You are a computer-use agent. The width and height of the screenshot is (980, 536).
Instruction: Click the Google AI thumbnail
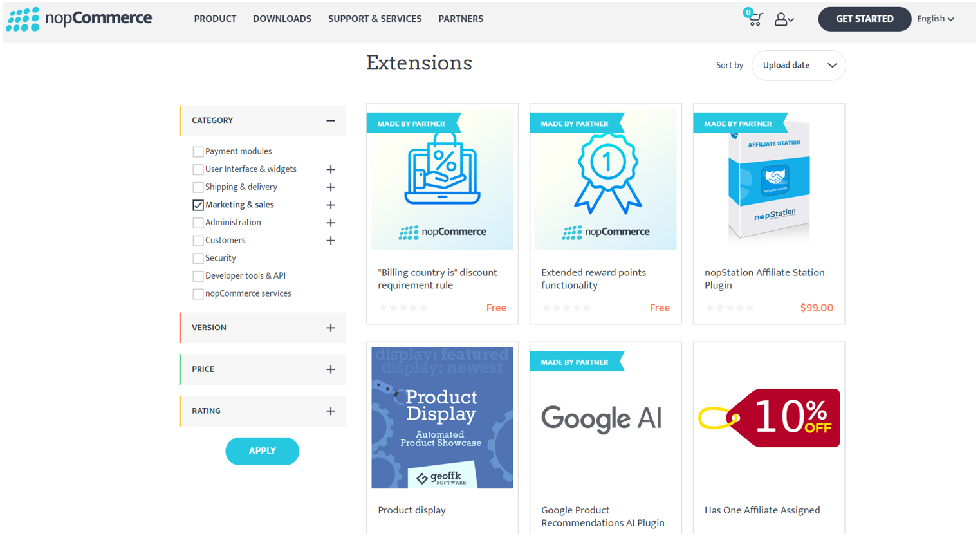click(x=606, y=418)
